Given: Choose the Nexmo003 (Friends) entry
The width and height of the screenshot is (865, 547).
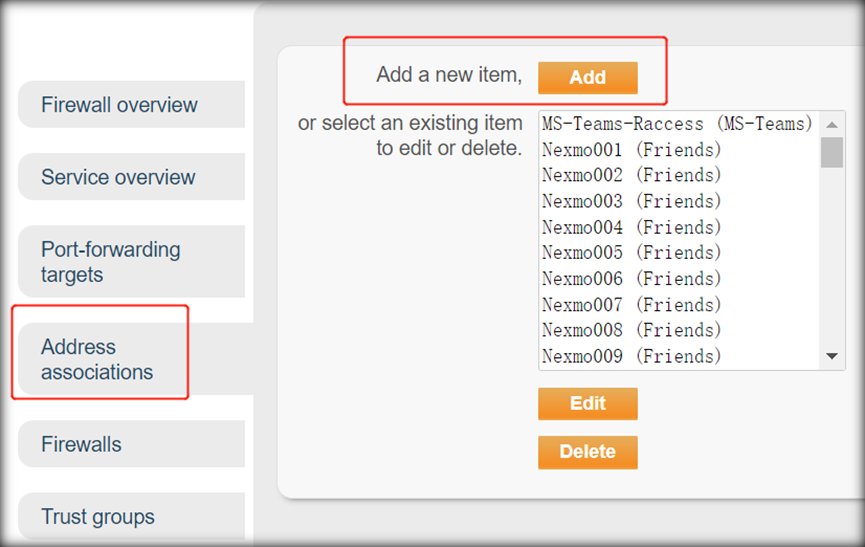Looking at the screenshot, I should (x=679, y=201).
